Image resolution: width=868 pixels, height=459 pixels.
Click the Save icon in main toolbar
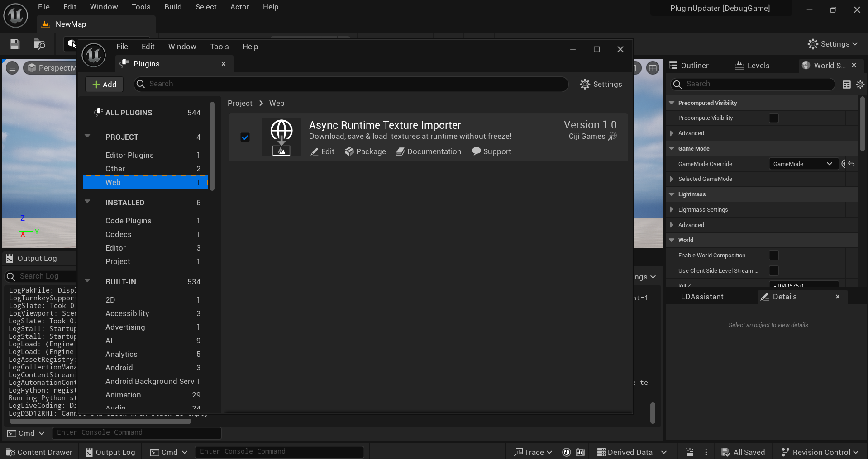(x=14, y=44)
